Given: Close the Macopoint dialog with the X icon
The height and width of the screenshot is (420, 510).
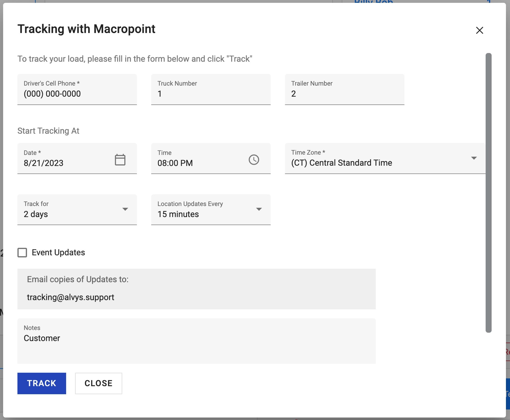Looking at the screenshot, I should (x=479, y=30).
